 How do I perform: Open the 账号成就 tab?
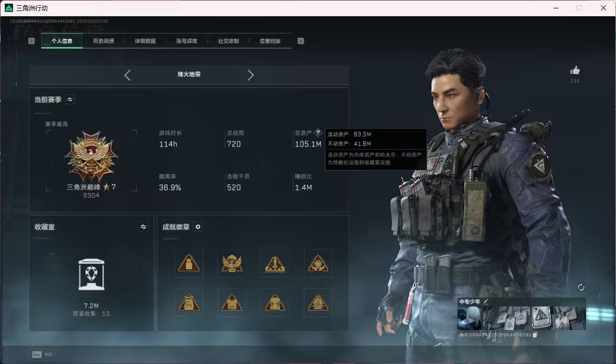[x=187, y=41]
